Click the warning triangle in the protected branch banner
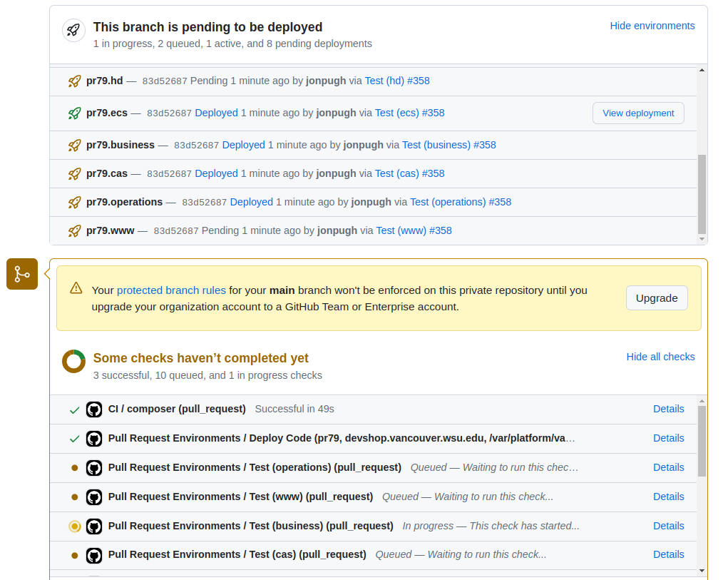 [x=76, y=289]
